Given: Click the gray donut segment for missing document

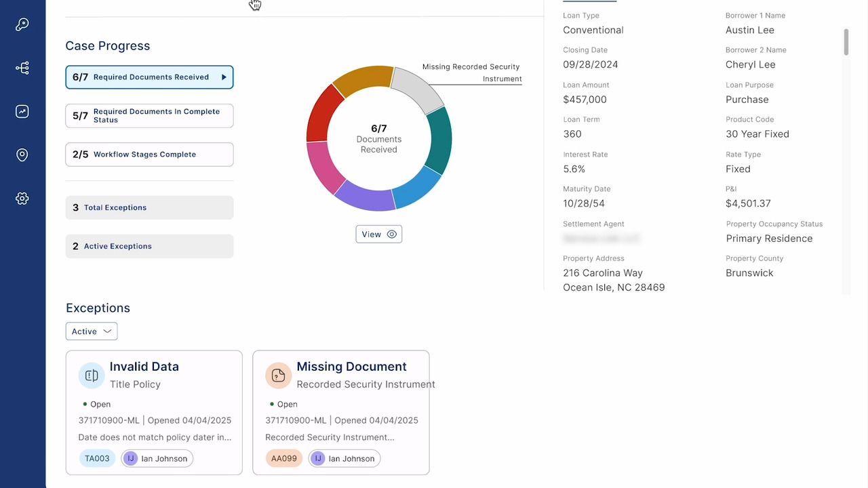Looking at the screenshot, I should click(417, 89).
